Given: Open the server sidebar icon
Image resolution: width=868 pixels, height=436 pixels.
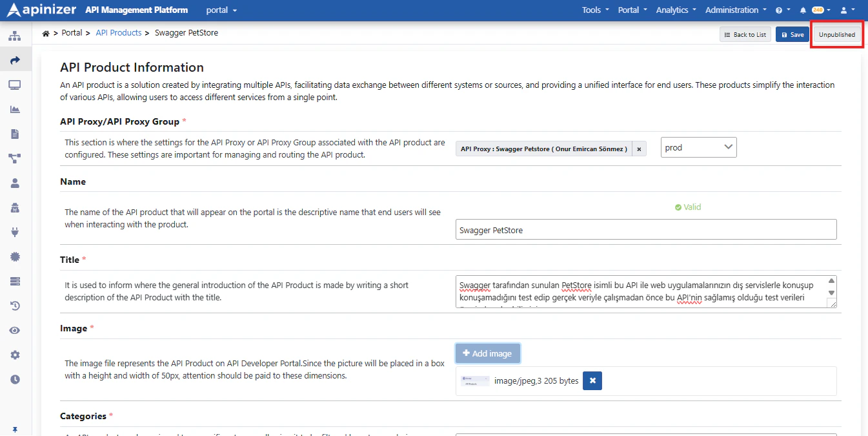Looking at the screenshot, I should tap(15, 281).
